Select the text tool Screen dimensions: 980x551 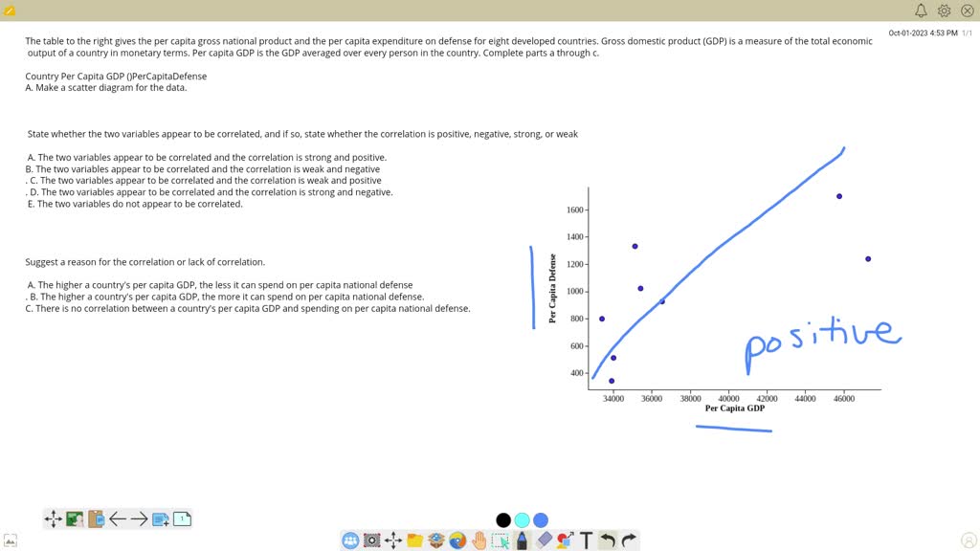point(586,540)
